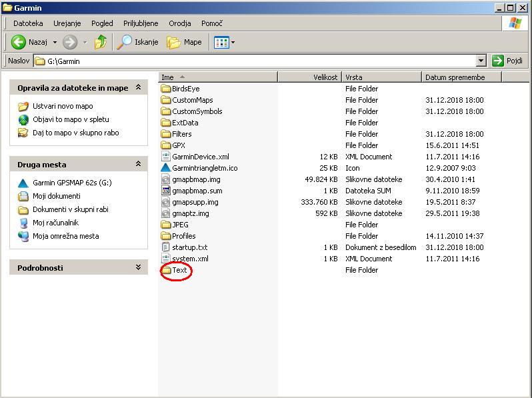Select the Filters folder icon
The image size is (532, 398).
(165, 134)
